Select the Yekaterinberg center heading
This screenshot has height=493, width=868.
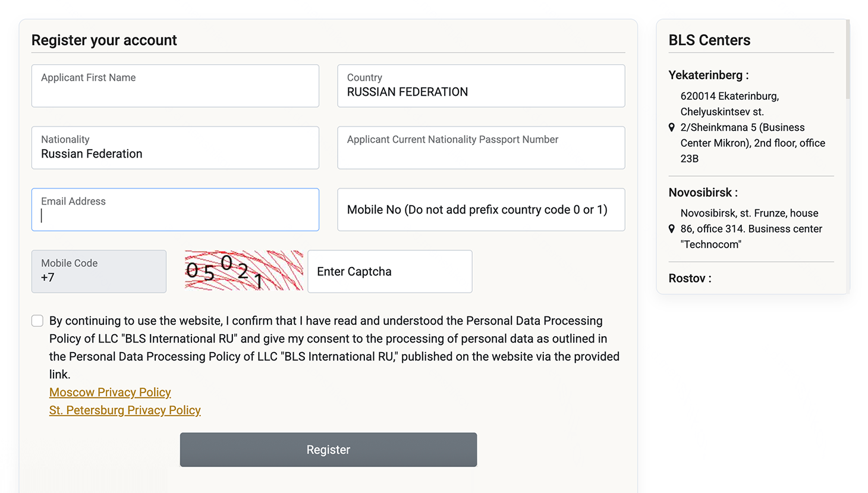click(x=708, y=76)
